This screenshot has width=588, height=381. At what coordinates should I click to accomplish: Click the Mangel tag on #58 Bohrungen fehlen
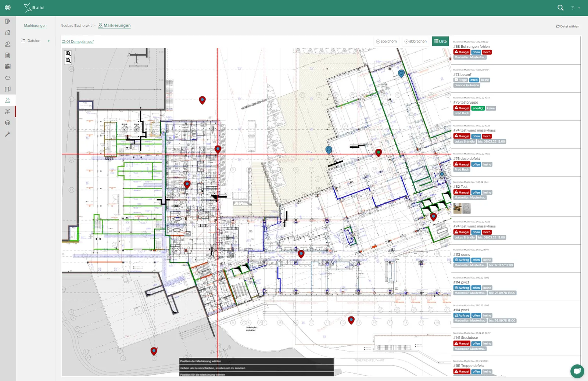462,52
